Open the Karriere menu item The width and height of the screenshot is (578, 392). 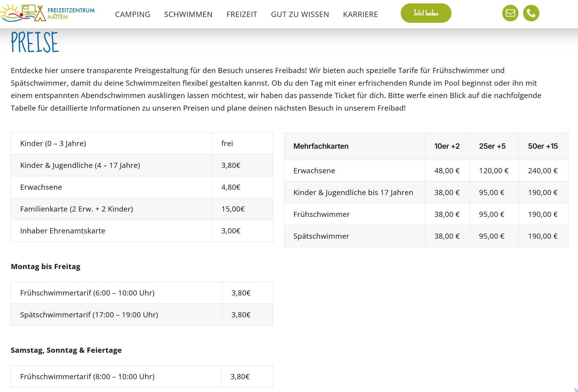click(360, 14)
